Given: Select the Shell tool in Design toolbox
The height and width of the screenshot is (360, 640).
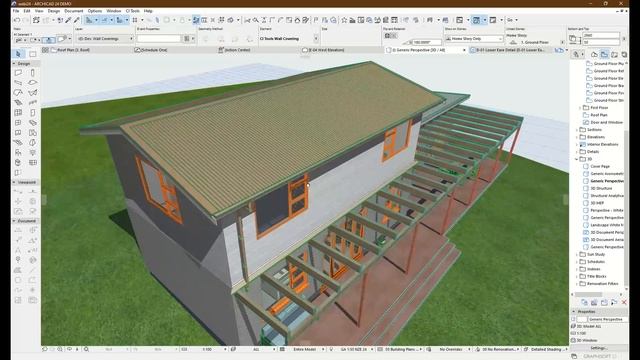Looking at the screenshot, I should click(33, 93).
